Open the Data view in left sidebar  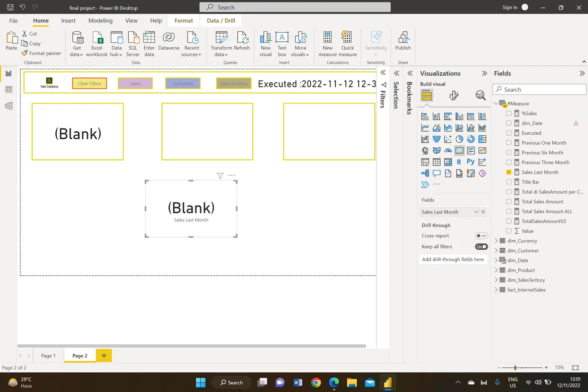pos(9,89)
